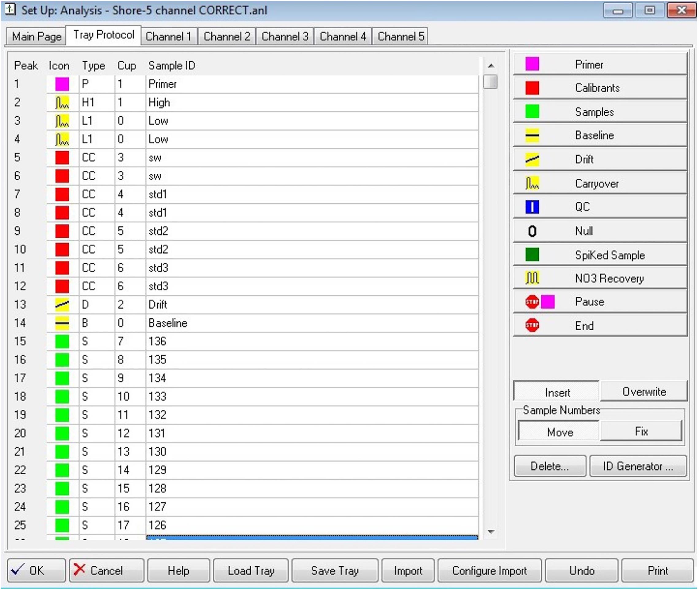Click the green sample icon in peak 20 row
Screen dimensions: 700x590
(62, 433)
